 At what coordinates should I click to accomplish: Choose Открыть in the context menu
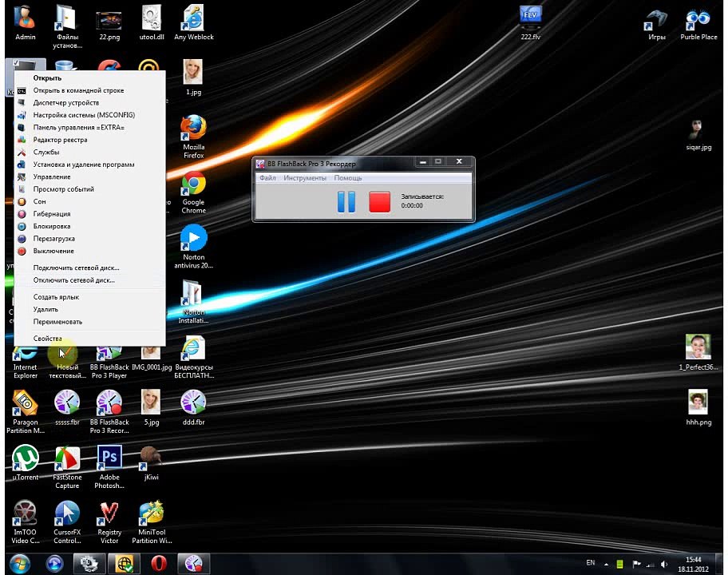pos(89,78)
